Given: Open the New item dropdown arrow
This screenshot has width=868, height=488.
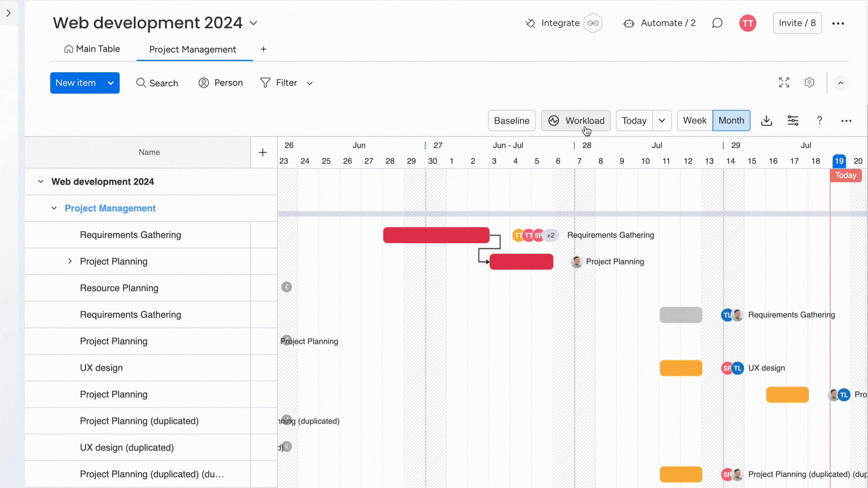Looking at the screenshot, I should click(110, 83).
